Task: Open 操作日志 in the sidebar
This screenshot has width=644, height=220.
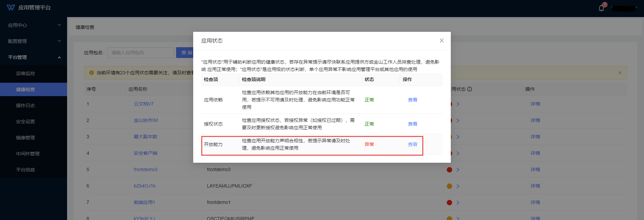Action: pos(25,105)
